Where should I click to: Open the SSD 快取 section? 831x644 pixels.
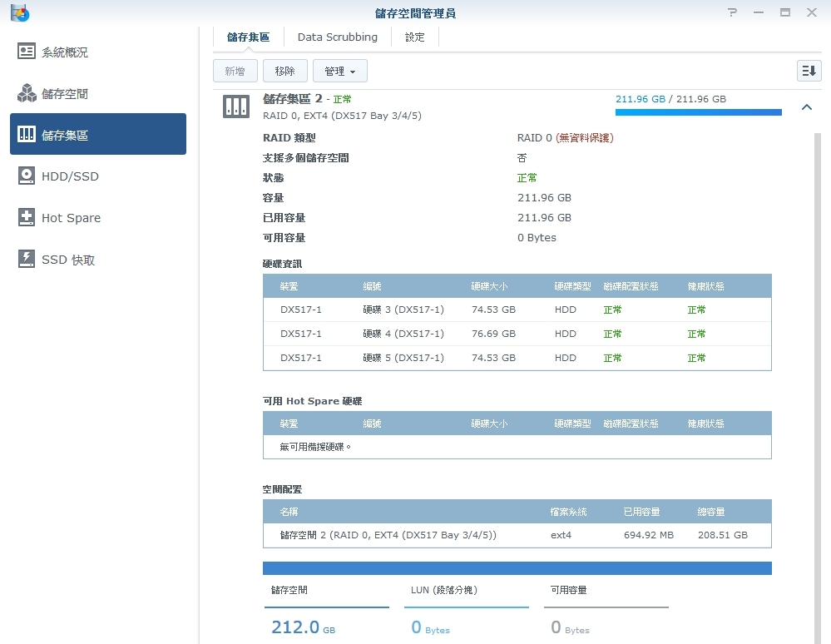coord(98,260)
